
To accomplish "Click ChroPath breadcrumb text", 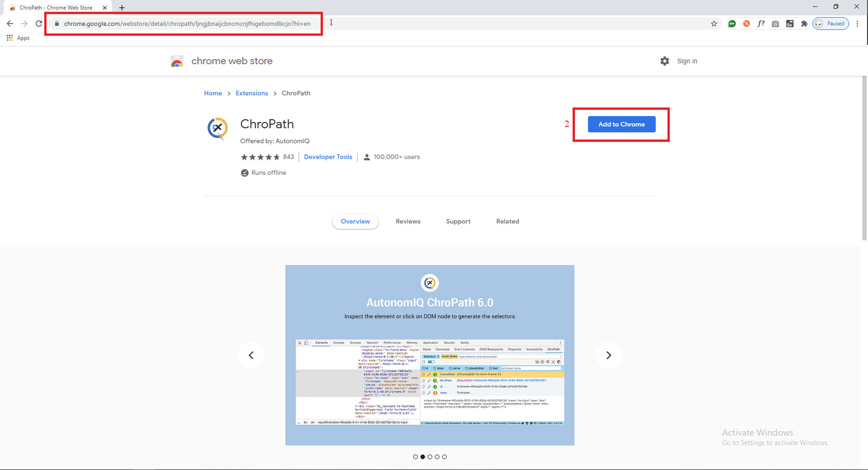I will click(x=296, y=93).
